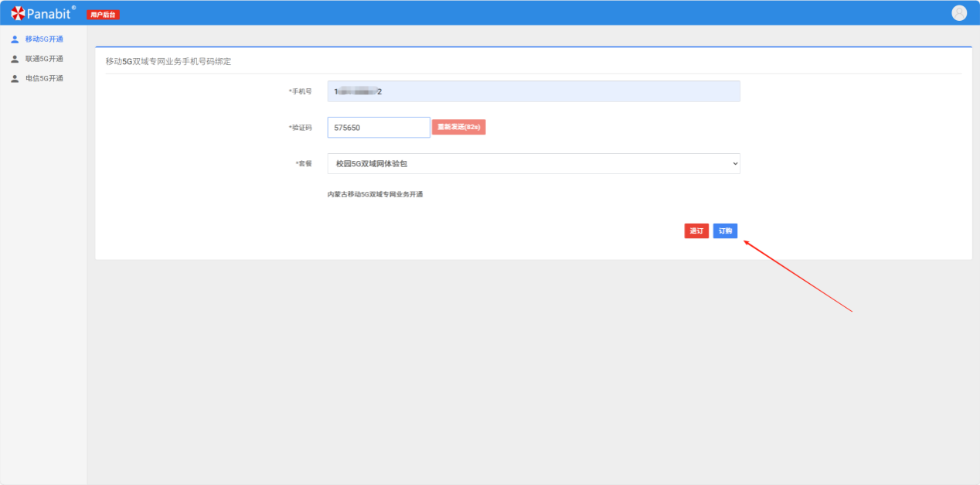Go to the 电信5G开通 sidebar entry
This screenshot has height=485, width=980.
(x=44, y=79)
